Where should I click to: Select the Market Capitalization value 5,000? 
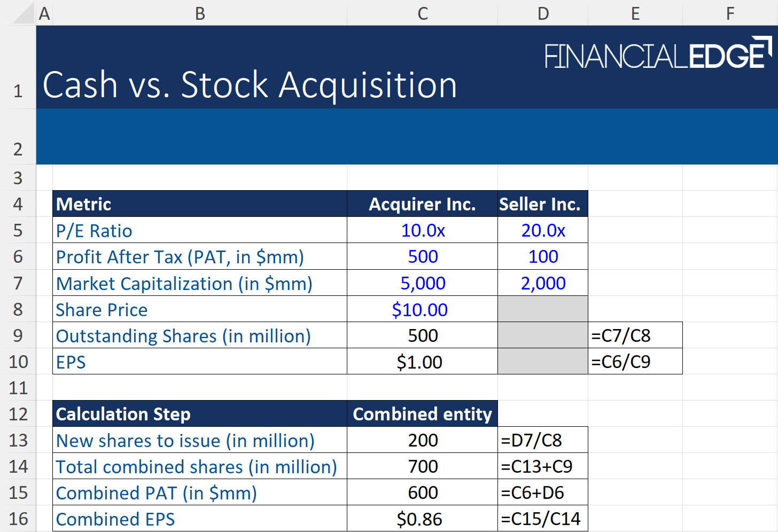422,283
